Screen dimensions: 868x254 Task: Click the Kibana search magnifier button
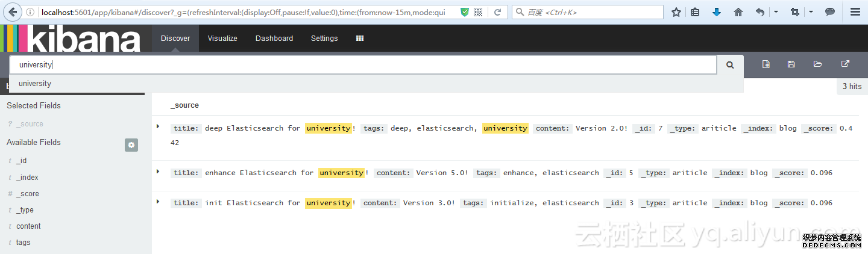tap(730, 65)
